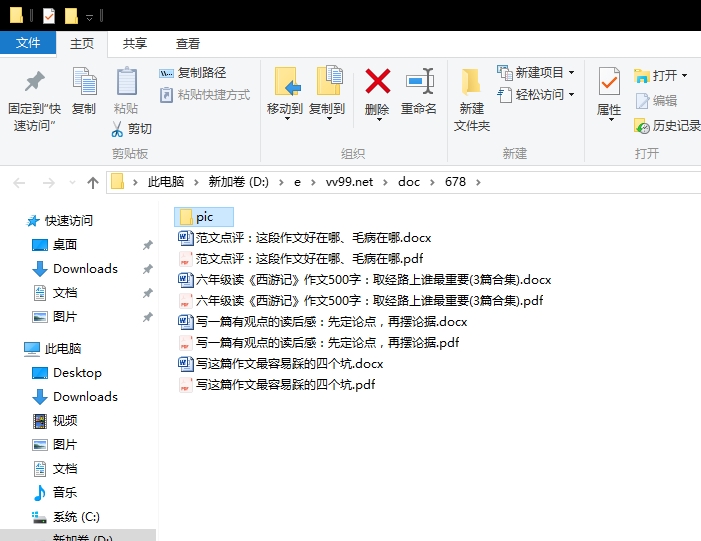
Task: Click the e breadcrumb segment
Action: (x=297, y=182)
